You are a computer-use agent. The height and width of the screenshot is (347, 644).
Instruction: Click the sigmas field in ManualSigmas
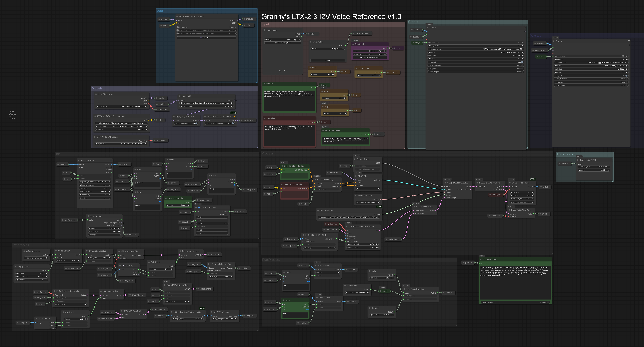click(349, 217)
